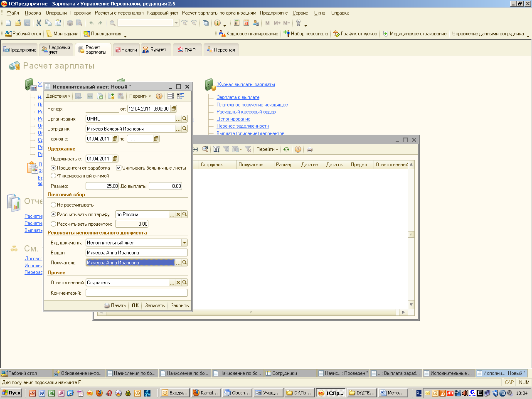Click the ellipsis selector of Получатель field
The height and width of the screenshot is (399, 532).
[x=178, y=263]
